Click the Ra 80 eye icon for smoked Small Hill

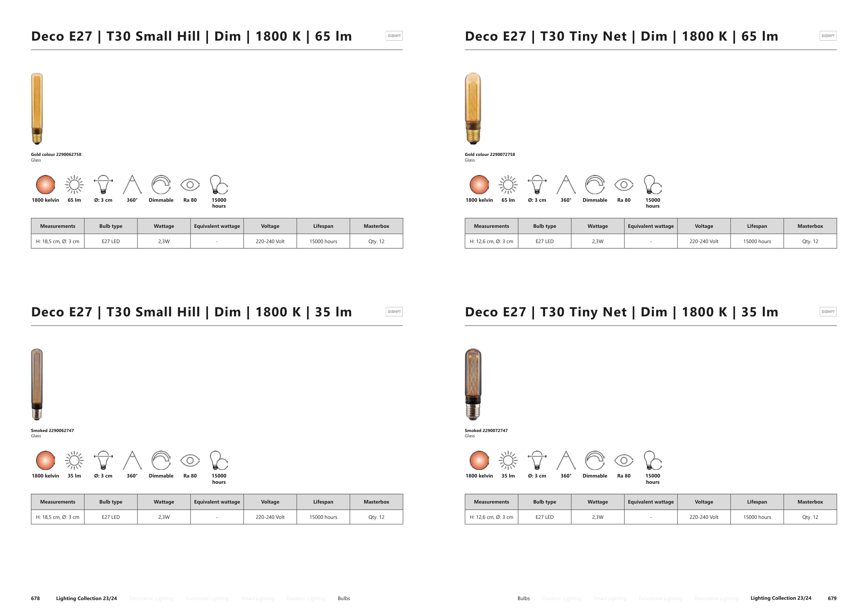tap(190, 460)
